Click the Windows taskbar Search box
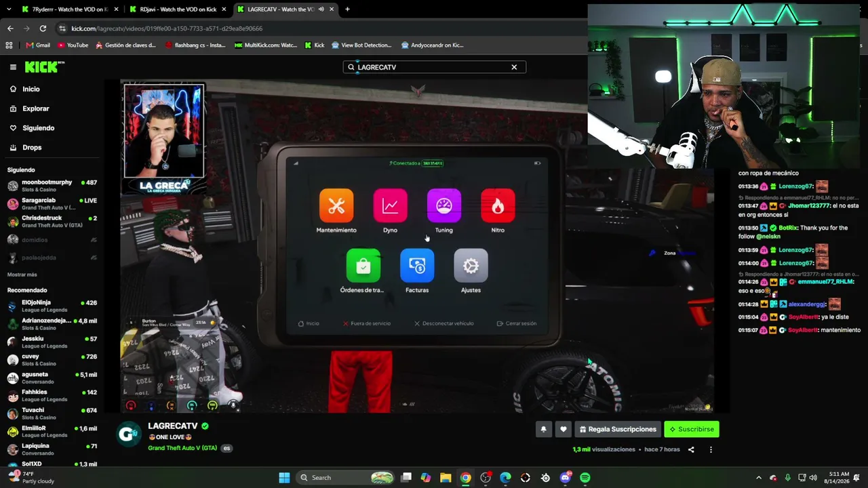The width and height of the screenshot is (868, 488). coord(345,478)
